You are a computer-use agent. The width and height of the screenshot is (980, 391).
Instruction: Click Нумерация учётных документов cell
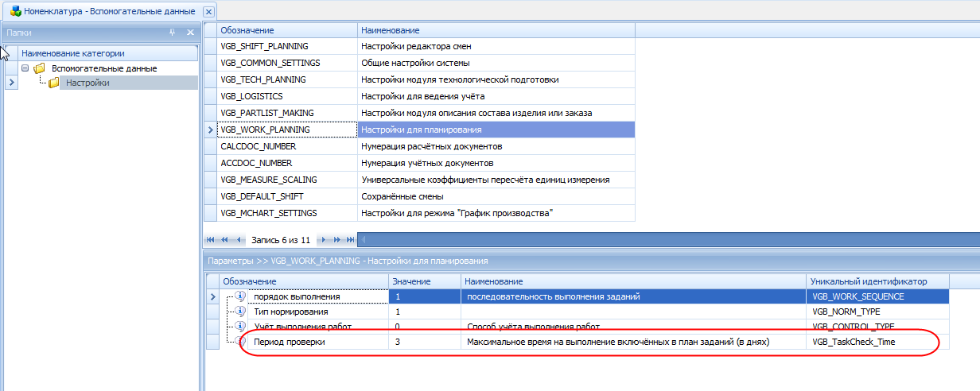tap(496, 163)
